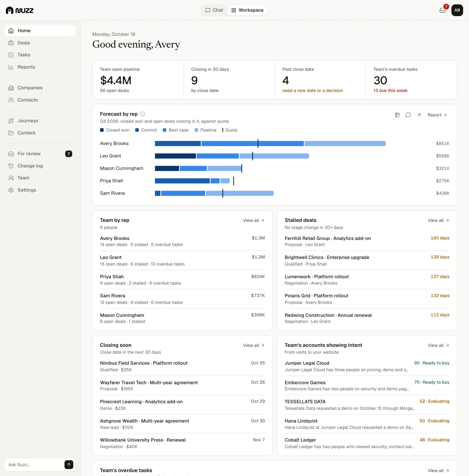This screenshot has width=469, height=476.
Task: Click the Change log history icon
Action: tap(11, 166)
